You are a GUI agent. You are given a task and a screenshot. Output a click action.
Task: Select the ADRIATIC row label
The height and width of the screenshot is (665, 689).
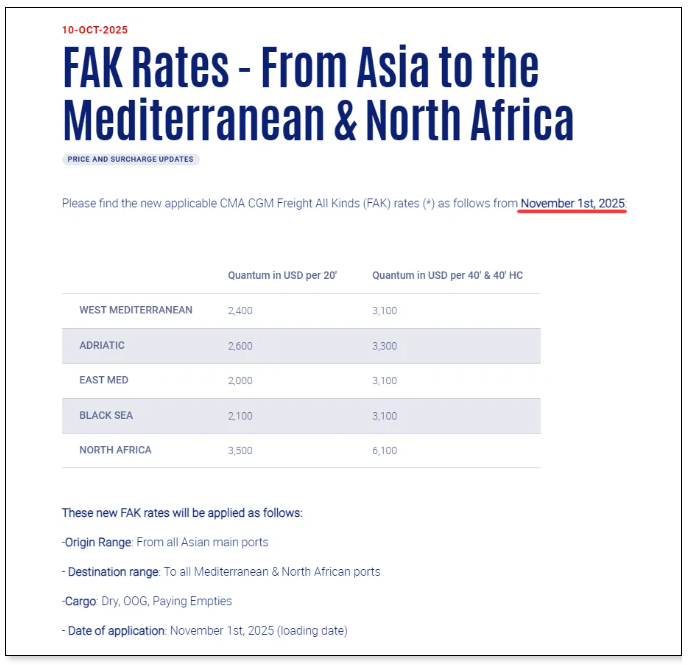click(102, 346)
